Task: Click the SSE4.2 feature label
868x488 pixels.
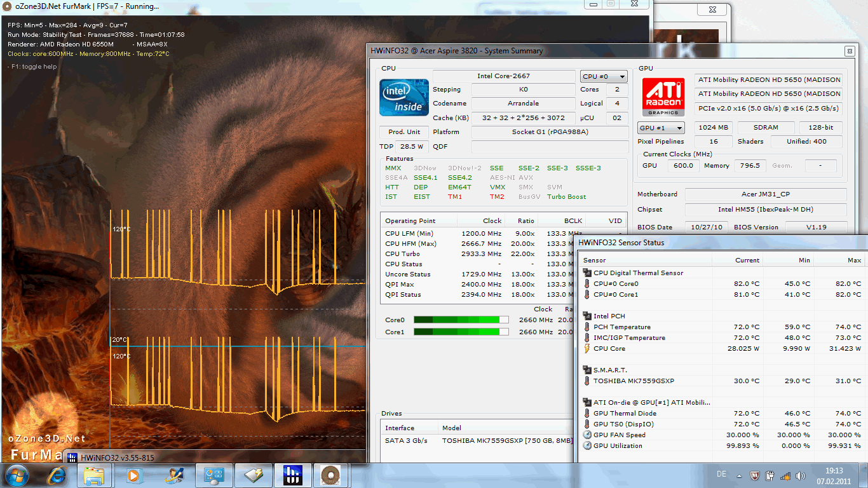Action: coord(460,178)
